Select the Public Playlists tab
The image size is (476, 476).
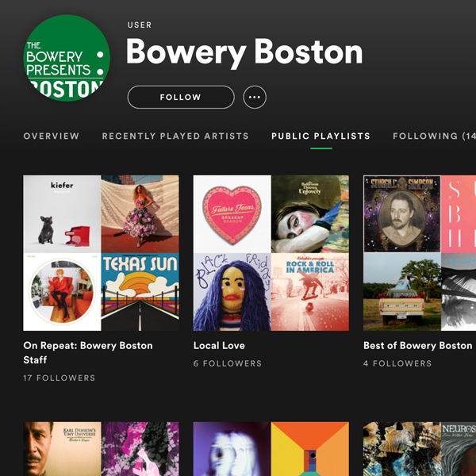[x=321, y=136]
